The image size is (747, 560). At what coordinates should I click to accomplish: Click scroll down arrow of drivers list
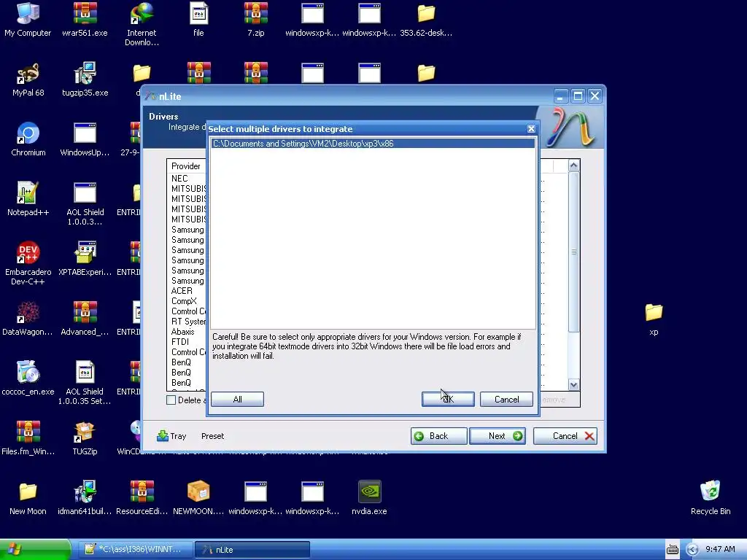pos(573,385)
